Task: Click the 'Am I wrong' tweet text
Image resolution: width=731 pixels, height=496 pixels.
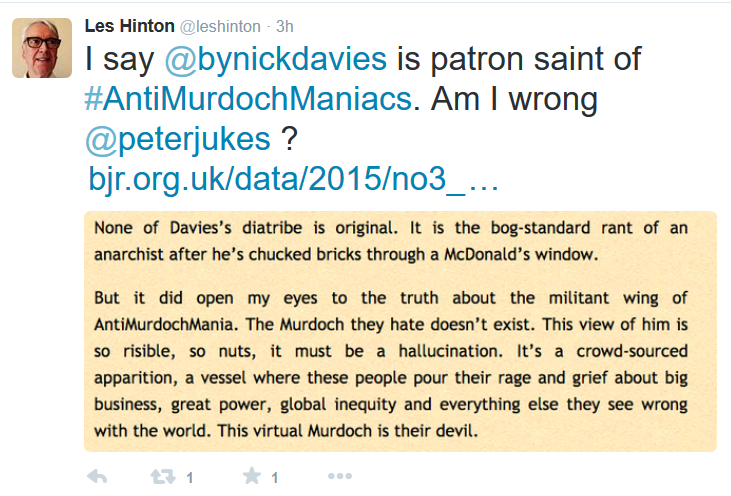Action: point(514,99)
